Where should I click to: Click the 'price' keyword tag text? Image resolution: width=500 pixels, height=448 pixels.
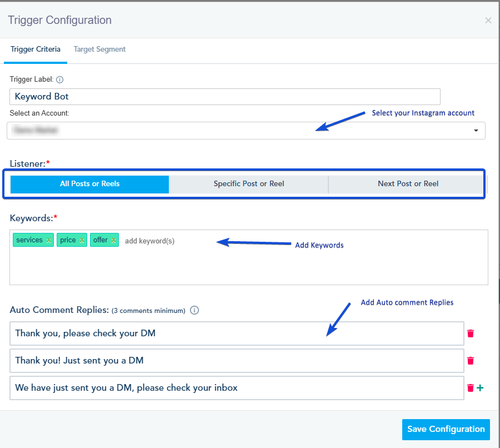pyautogui.click(x=68, y=240)
